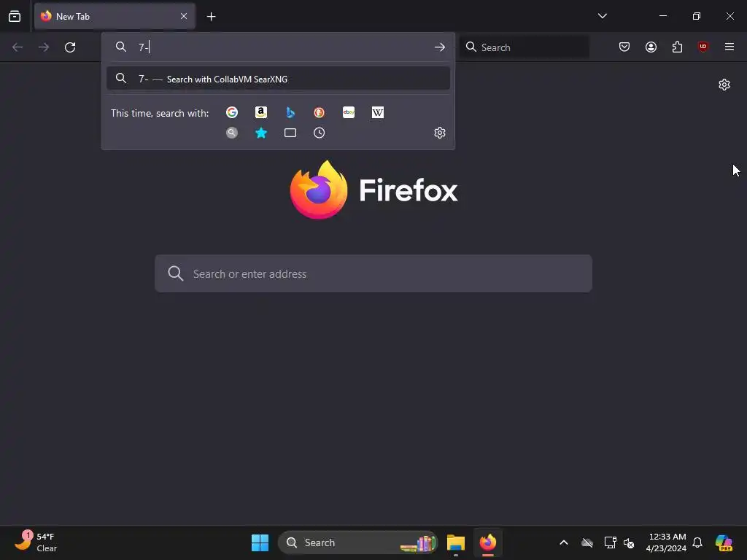
Task: Search this time with Bing
Action: click(290, 112)
